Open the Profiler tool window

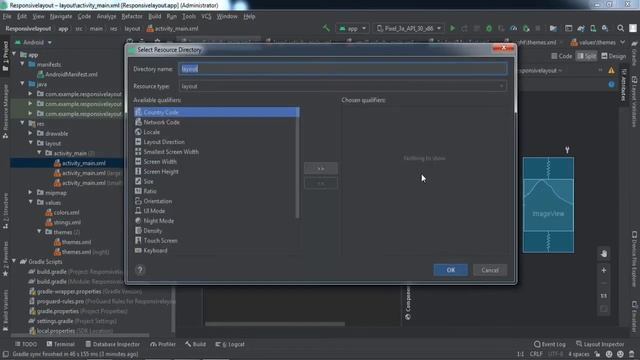(163, 344)
